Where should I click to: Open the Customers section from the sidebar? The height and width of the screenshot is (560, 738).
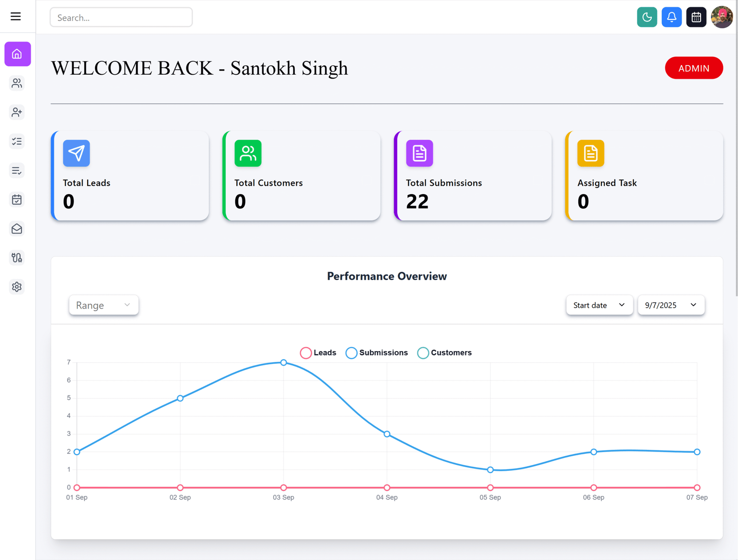point(17,83)
